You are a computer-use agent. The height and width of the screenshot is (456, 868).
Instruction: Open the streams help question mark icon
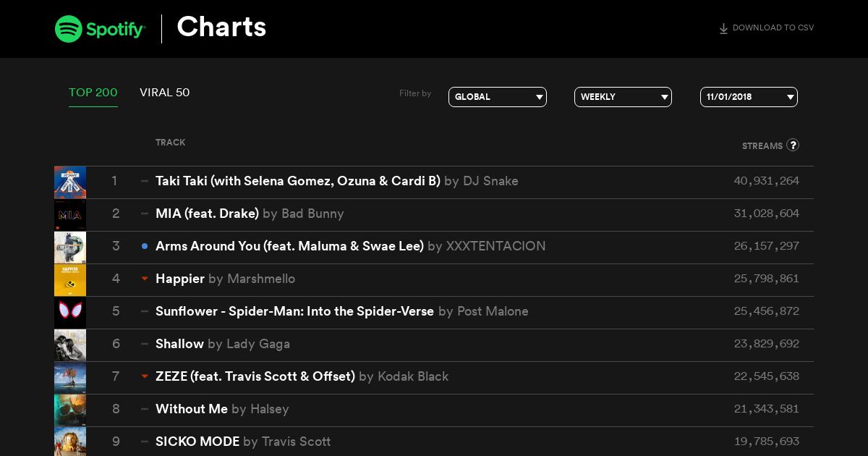pyautogui.click(x=793, y=145)
